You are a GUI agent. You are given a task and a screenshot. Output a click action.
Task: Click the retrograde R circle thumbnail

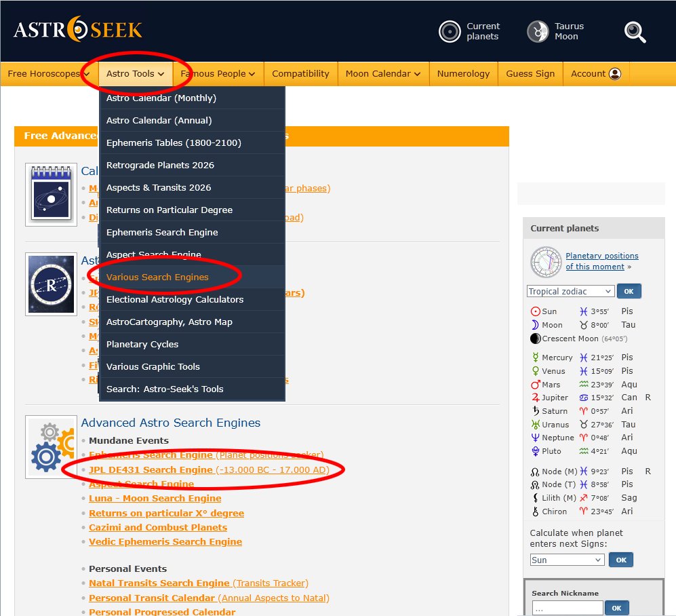pyautogui.click(x=51, y=284)
